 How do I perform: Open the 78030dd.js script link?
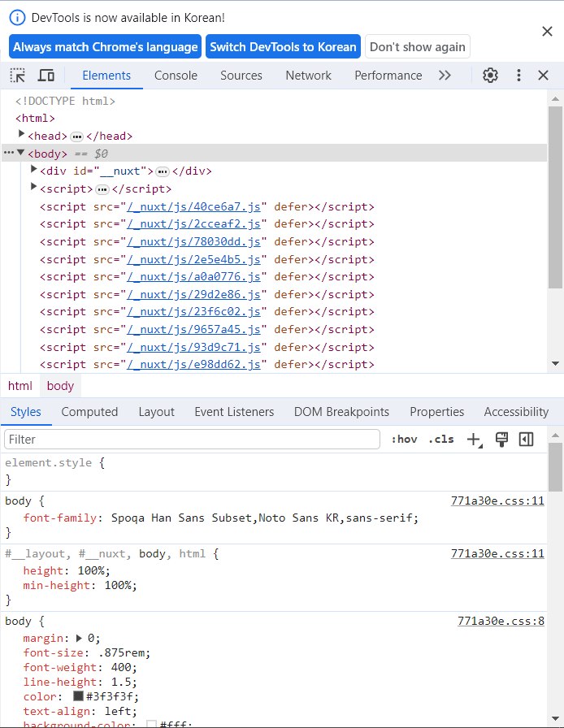click(x=193, y=241)
